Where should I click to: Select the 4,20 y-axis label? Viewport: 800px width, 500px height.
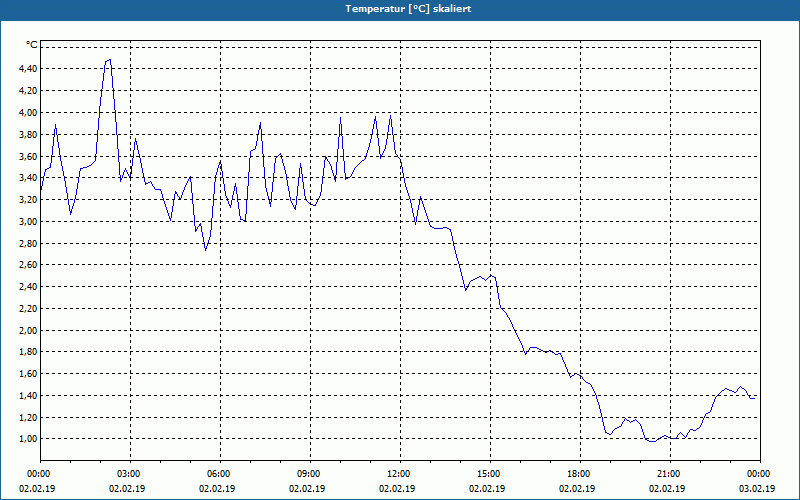[x=28, y=90]
